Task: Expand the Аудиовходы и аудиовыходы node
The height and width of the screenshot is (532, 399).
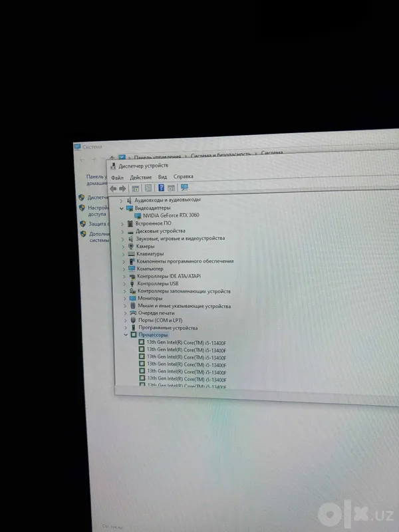Action: pos(121,201)
